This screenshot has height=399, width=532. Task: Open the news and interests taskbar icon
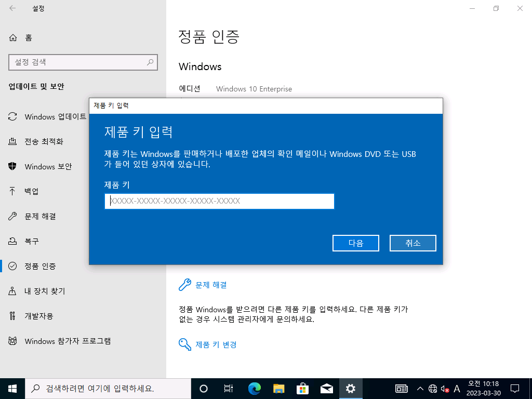(x=402, y=389)
